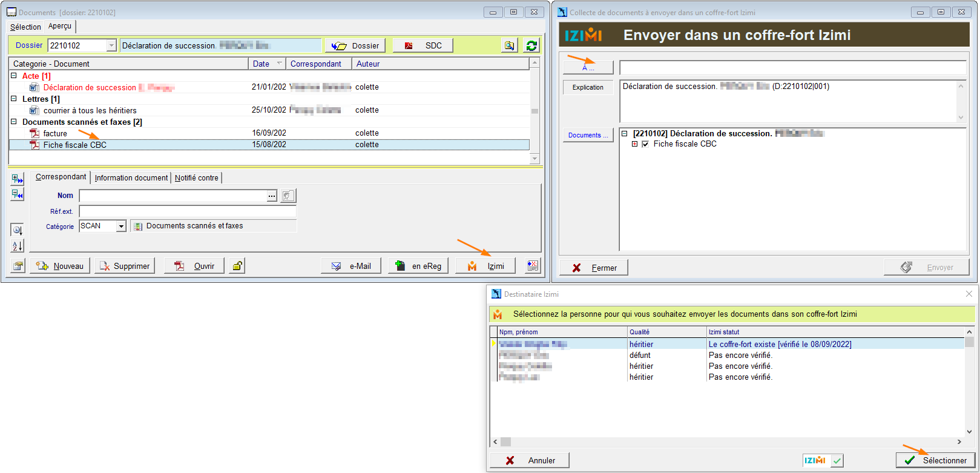
Task: Click the Ouvrir button
Action: click(x=194, y=266)
